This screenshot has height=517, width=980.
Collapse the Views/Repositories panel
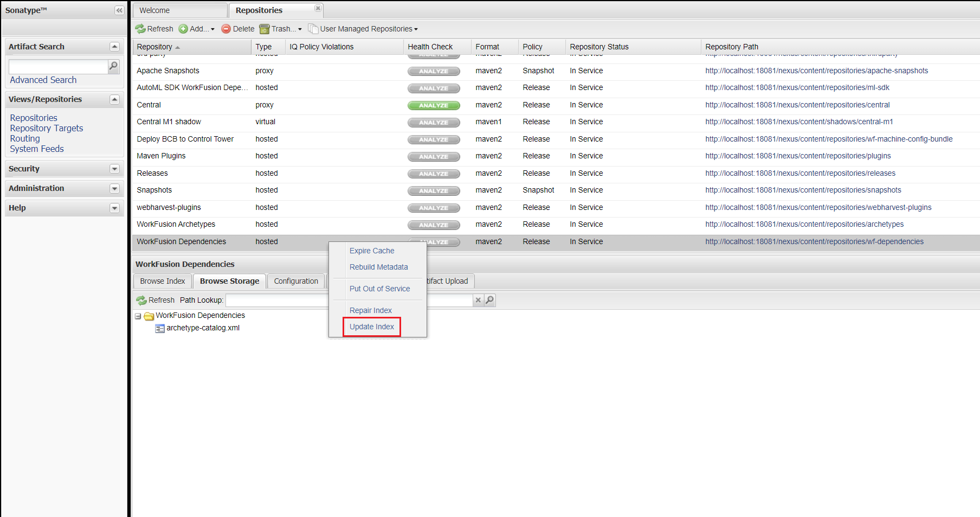click(x=114, y=99)
